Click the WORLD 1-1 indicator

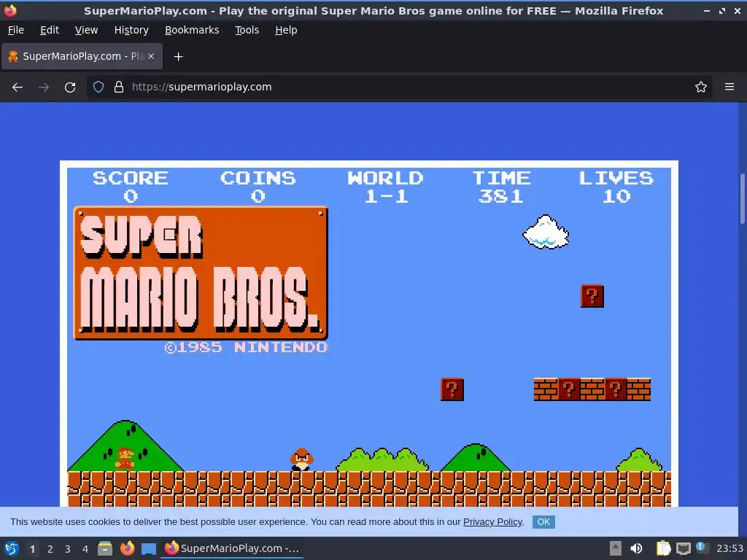(x=385, y=187)
